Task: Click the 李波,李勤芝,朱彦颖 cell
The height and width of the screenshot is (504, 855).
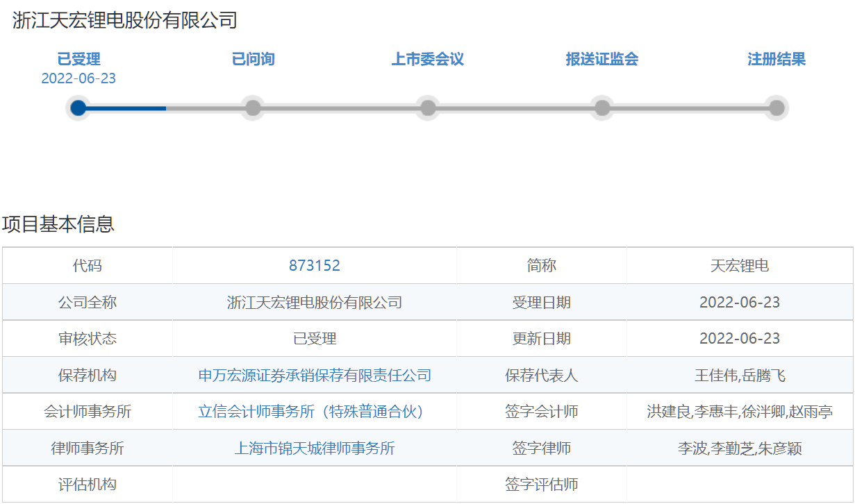Action: click(x=740, y=448)
